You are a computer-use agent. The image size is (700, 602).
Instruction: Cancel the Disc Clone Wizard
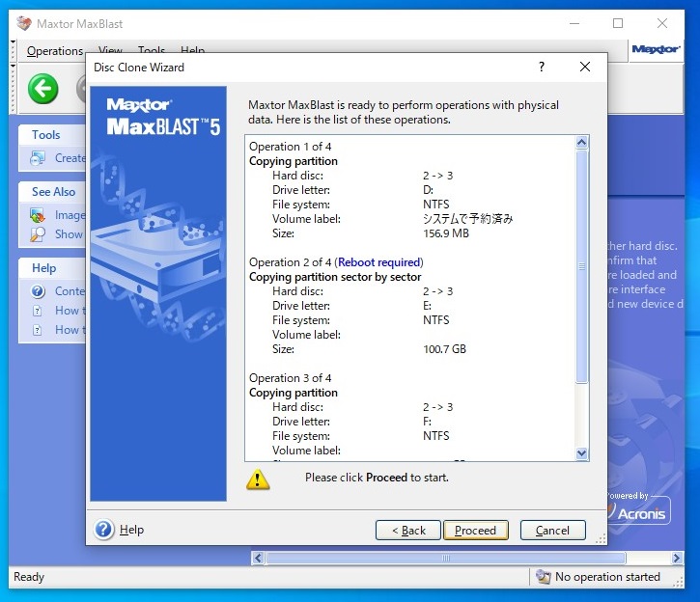(552, 531)
